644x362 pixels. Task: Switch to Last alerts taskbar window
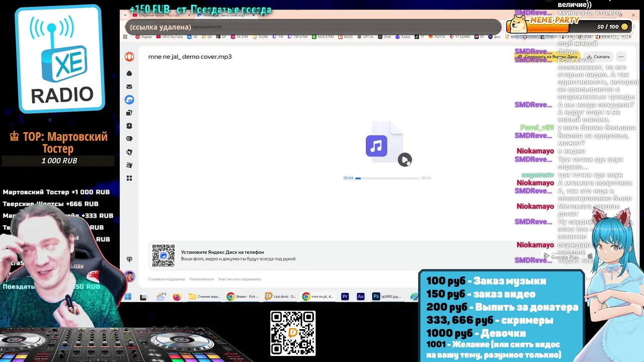281,297
